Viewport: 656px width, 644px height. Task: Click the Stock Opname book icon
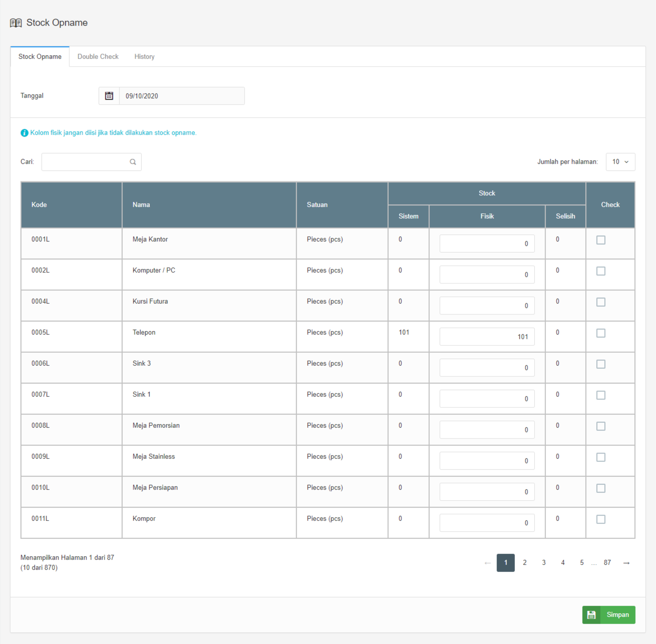[x=16, y=23]
